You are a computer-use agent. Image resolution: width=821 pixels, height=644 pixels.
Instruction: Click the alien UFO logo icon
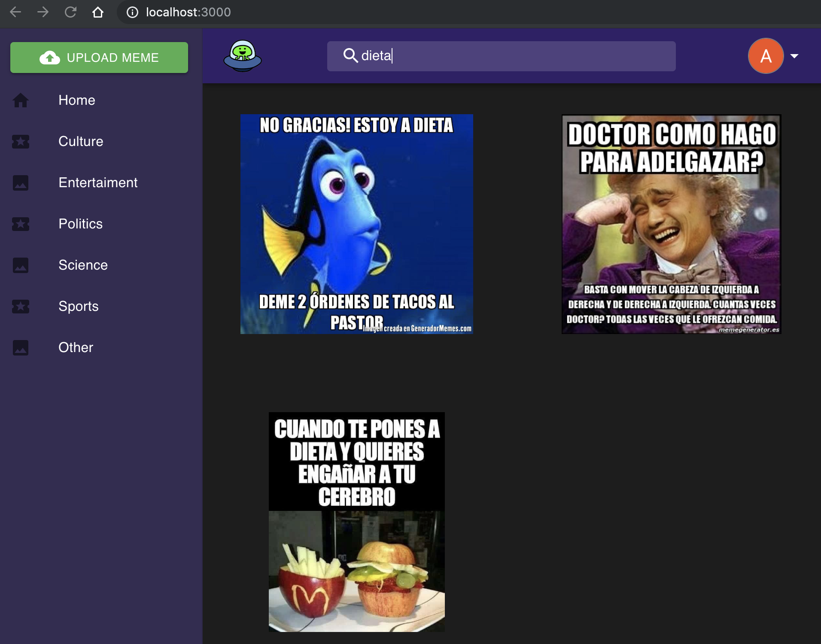click(243, 56)
